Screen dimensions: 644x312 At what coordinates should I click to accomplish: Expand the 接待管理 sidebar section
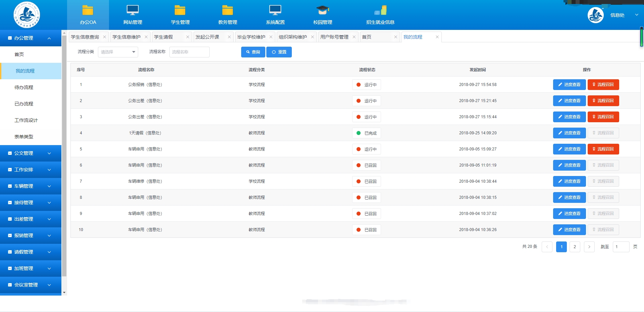[31, 203]
